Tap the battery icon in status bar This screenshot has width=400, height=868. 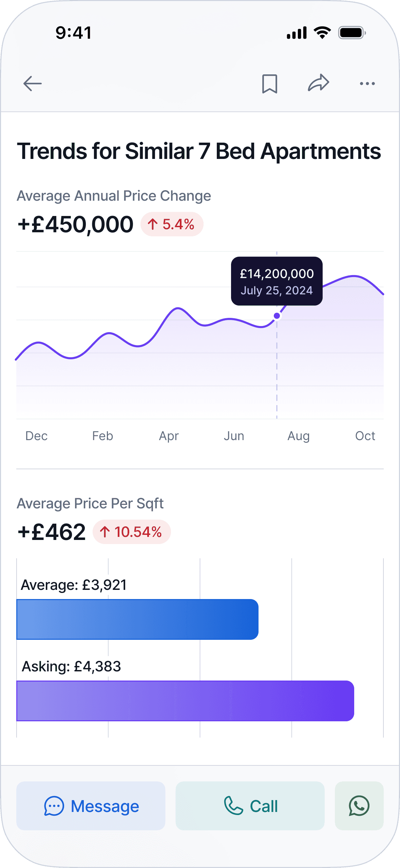[x=352, y=33]
